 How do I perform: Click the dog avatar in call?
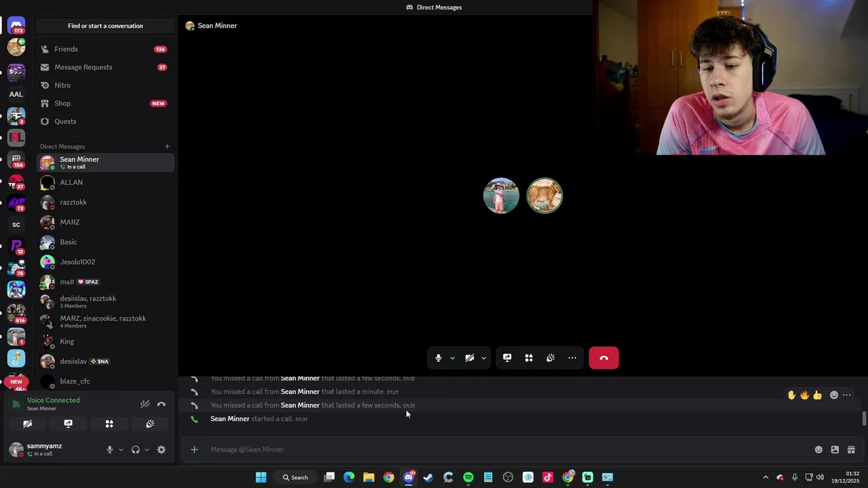tap(545, 196)
